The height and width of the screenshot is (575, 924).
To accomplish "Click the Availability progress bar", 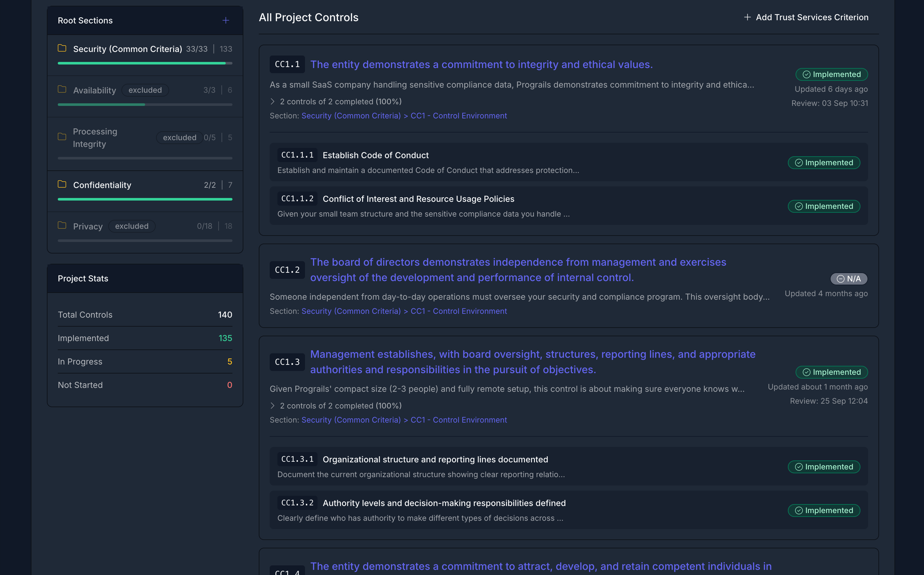I will pos(145,104).
